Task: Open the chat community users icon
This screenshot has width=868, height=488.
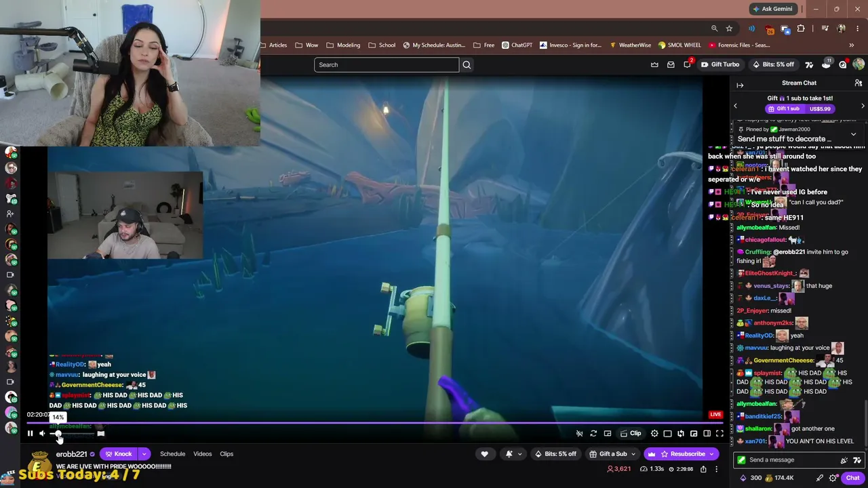Action: [858, 83]
